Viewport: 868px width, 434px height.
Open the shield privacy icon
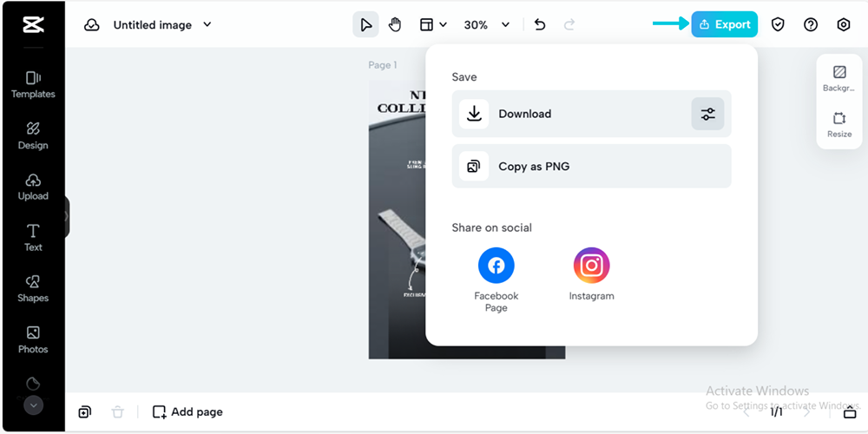(778, 25)
